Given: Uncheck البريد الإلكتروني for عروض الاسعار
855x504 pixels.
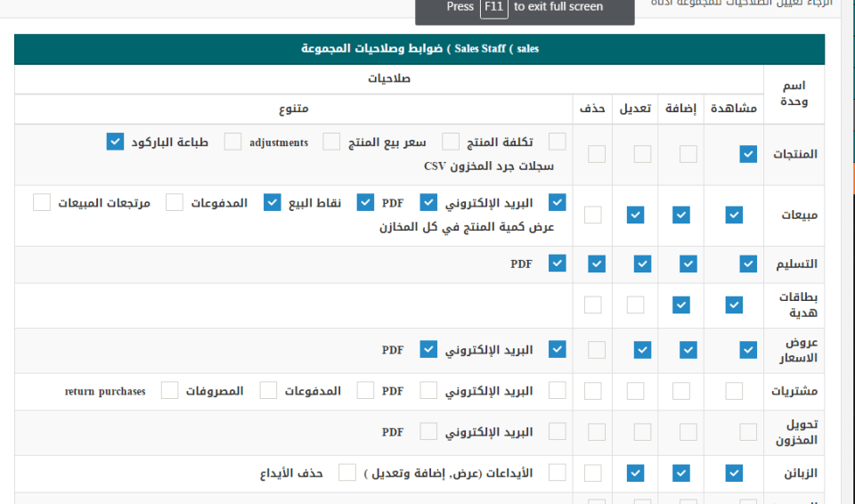Looking at the screenshot, I should (x=557, y=349).
